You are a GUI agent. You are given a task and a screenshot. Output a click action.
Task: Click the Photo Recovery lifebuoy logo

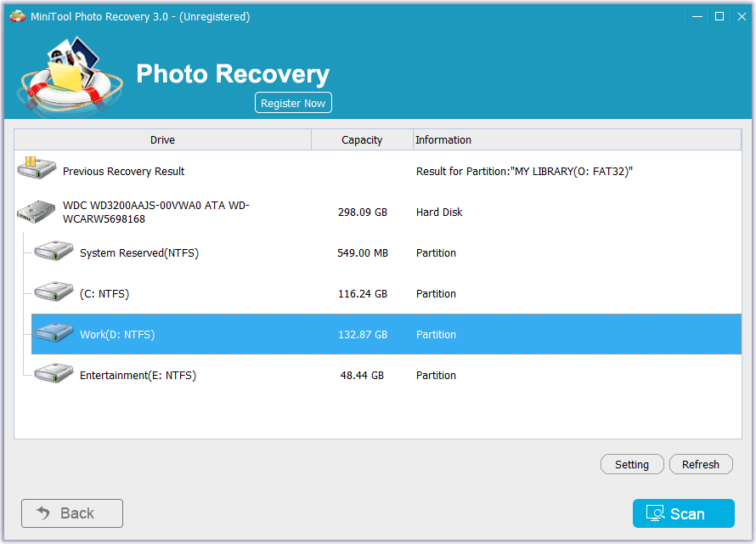(70, 76)
